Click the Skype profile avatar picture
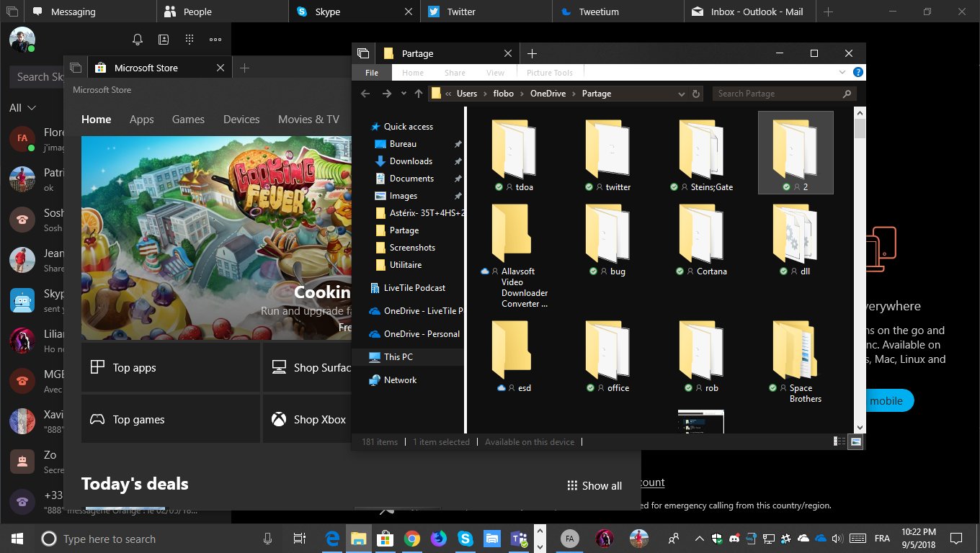Screen dimensions: 980x553 point(22,39)
